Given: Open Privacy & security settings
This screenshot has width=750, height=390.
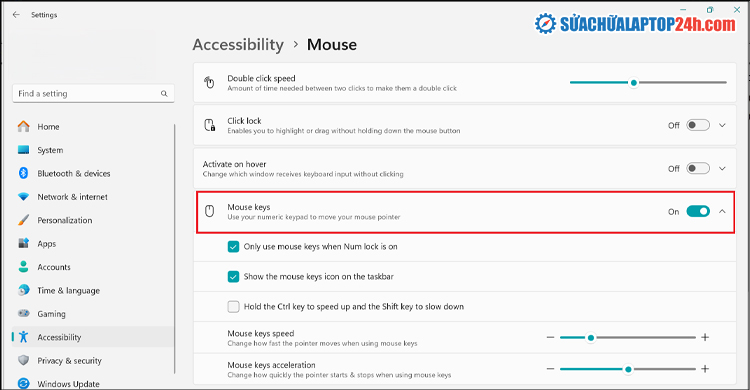Looking at the screenshot, I should [x=93, y=360].
